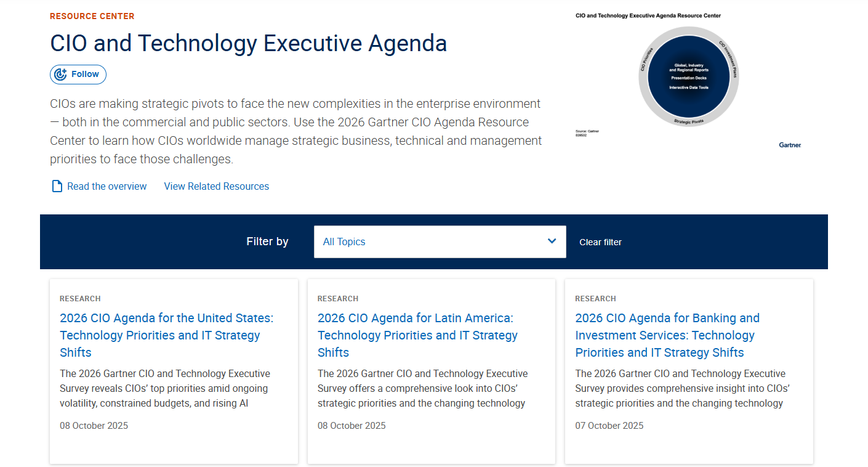The height and width of the screenshot is (467, 868).
Task: Click the Follow icon next to the Follow label
Action: tap(60, 74)
